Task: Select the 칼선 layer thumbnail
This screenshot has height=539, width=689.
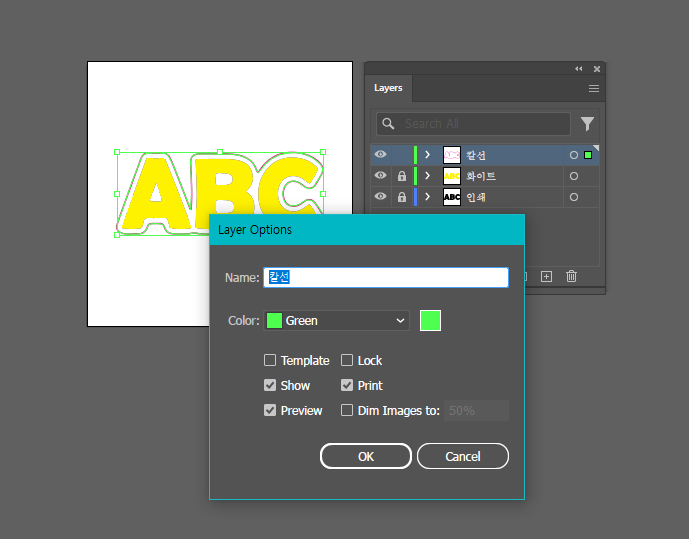Action: point(452,155)
